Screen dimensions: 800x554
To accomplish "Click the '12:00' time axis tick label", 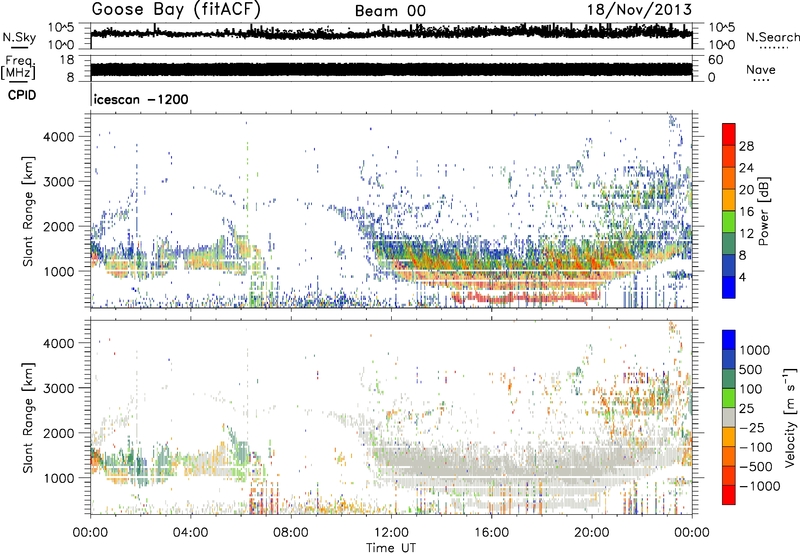I will tap(391, 533).
